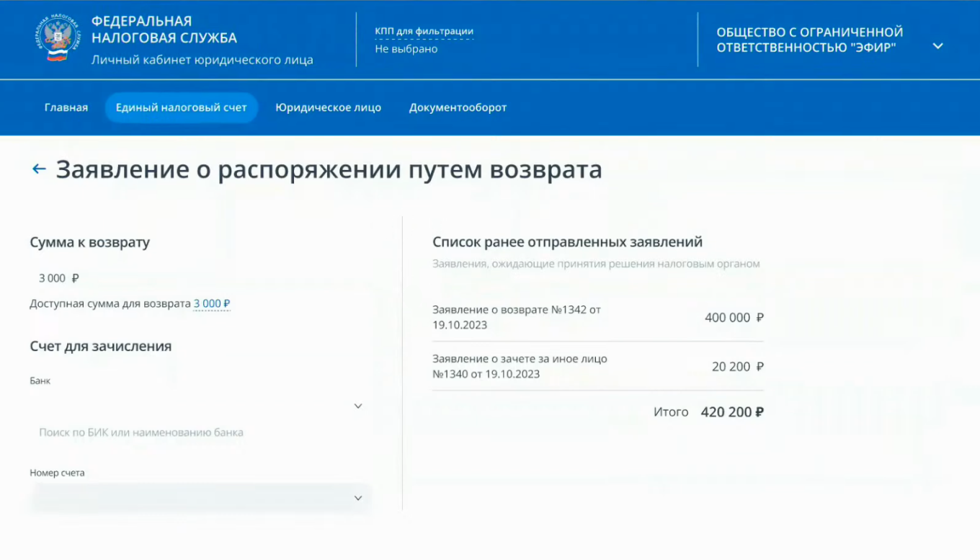Image resolution: width=980 pixels, height=560 pixels.
Task: Select the Единый налоговый счет tab
Action: 182,107
